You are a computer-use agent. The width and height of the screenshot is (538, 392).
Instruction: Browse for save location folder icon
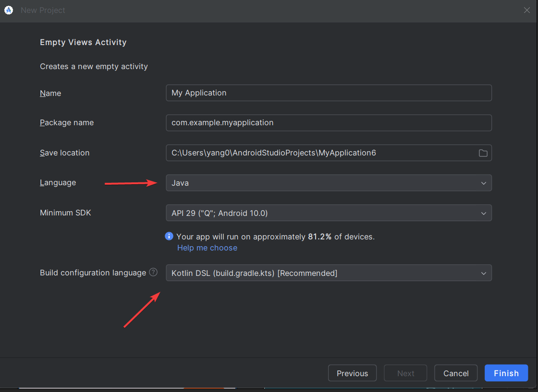point(483,153)
